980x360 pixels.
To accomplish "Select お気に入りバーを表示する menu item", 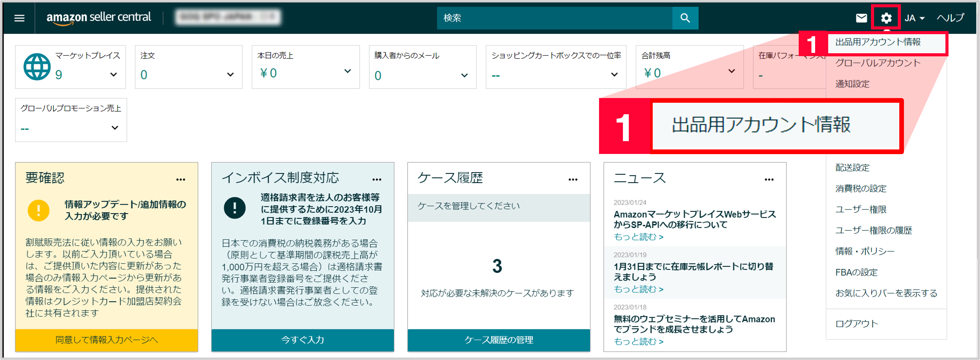I will [886, 293].
